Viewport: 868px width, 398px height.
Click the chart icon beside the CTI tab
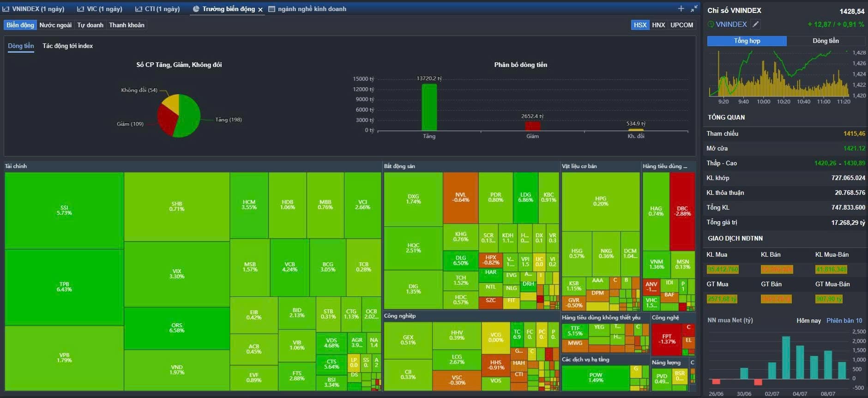pyautogui.click(x=139, y=9)
